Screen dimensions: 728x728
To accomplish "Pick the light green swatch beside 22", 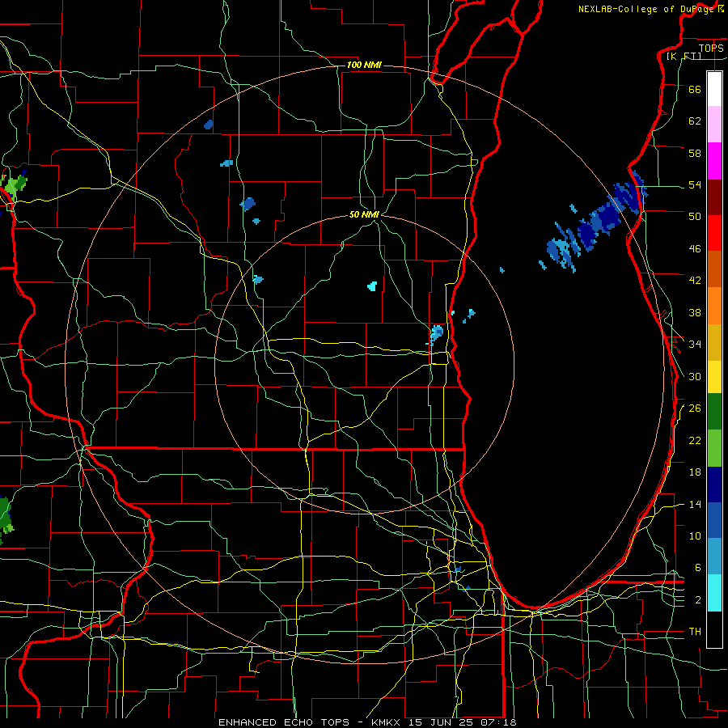I will click(714, 448).
